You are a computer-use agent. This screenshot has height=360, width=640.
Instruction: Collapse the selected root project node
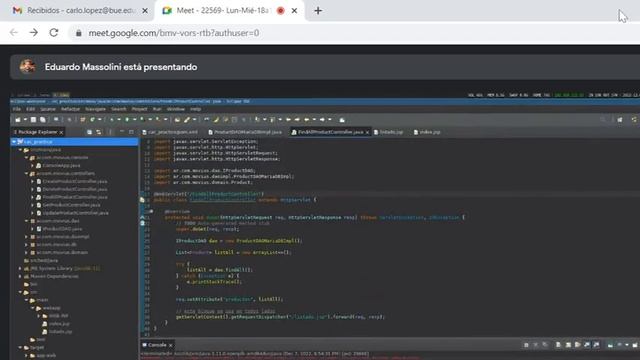tap(14, 142)
